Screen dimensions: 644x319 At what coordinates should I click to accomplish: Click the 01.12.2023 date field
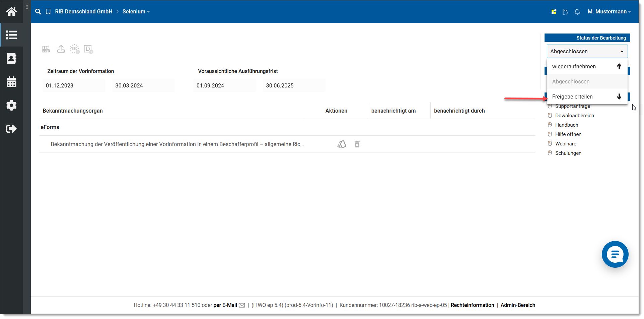pos(74,85)
